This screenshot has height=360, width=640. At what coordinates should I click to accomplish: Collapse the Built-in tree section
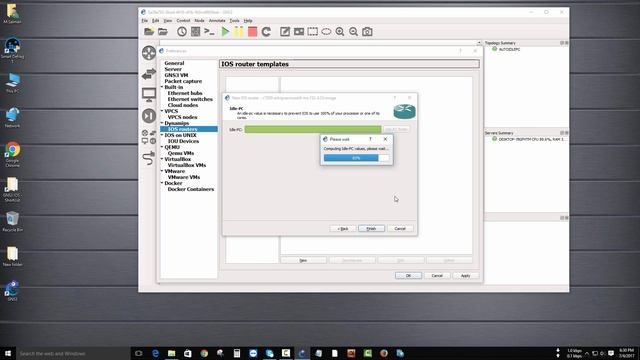(x=162, y=87)
